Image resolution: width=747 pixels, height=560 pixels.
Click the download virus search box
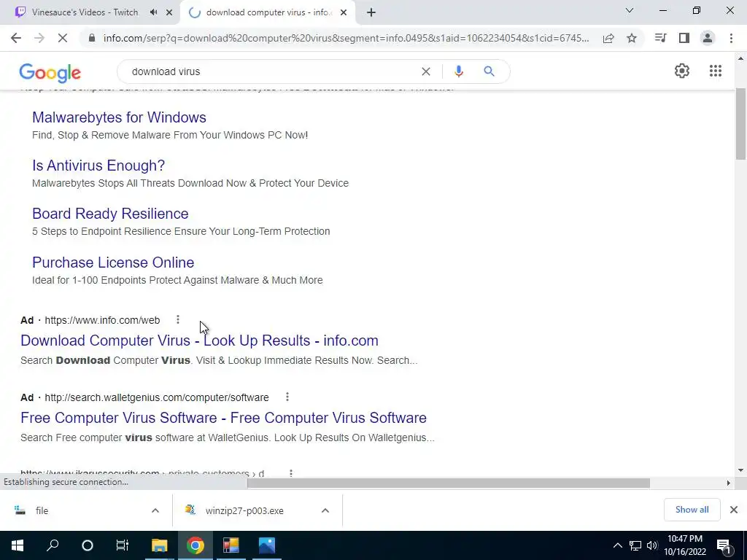coord(271,71)
